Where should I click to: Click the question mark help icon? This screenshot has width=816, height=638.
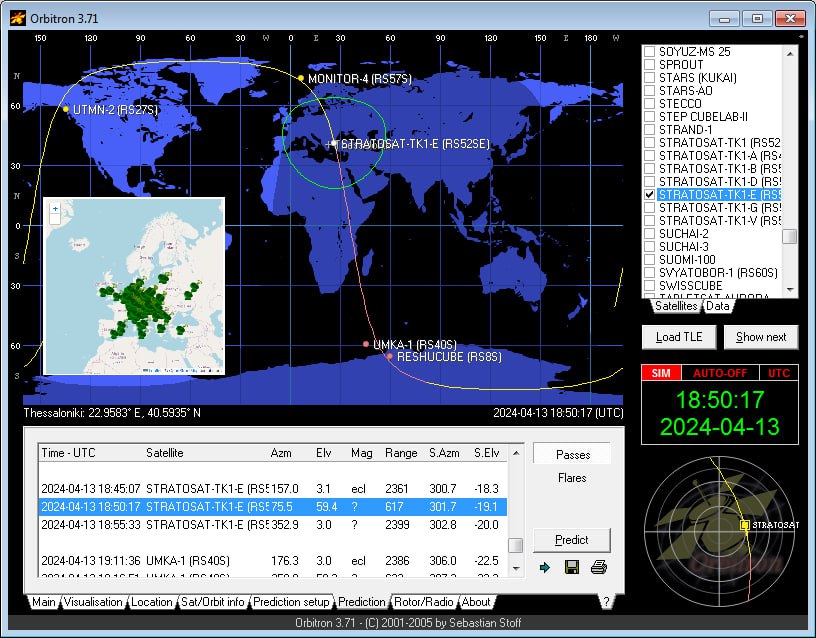click(605, 601)
